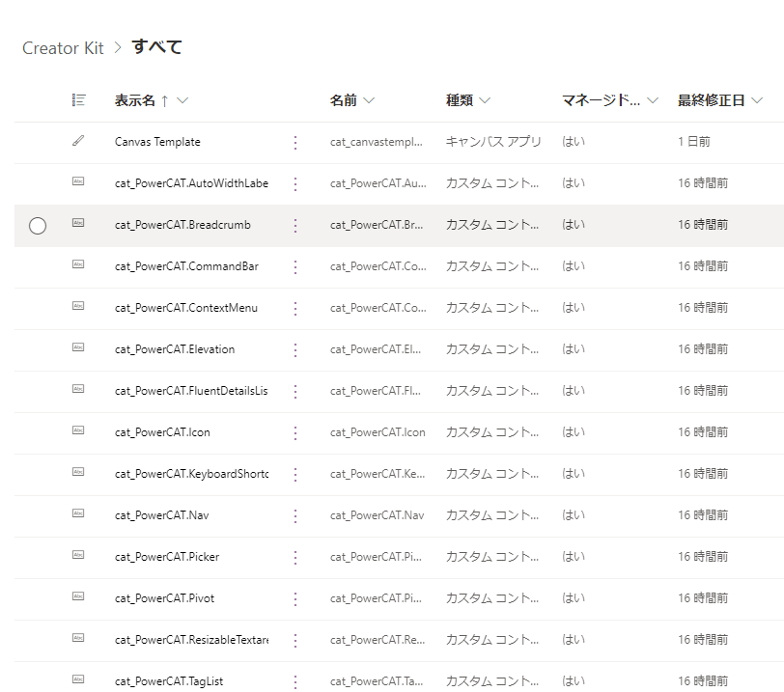Open more options for cat_PowerCAT.Elevation
The width and height of the screenshot is (784, 692).
pos(295,349)
